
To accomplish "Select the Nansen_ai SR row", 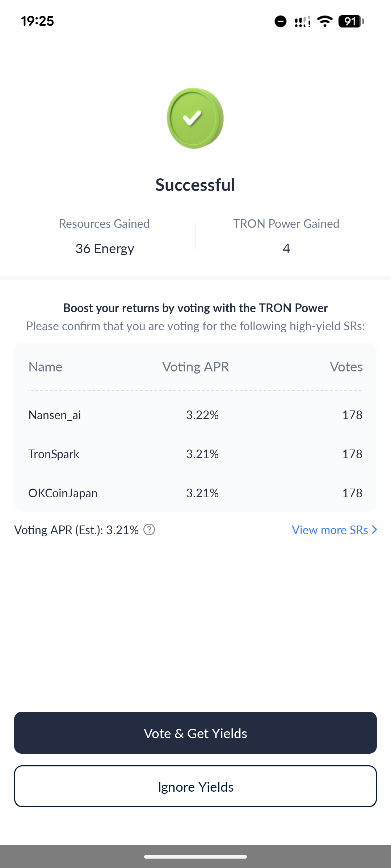I will tap(195, 415).
